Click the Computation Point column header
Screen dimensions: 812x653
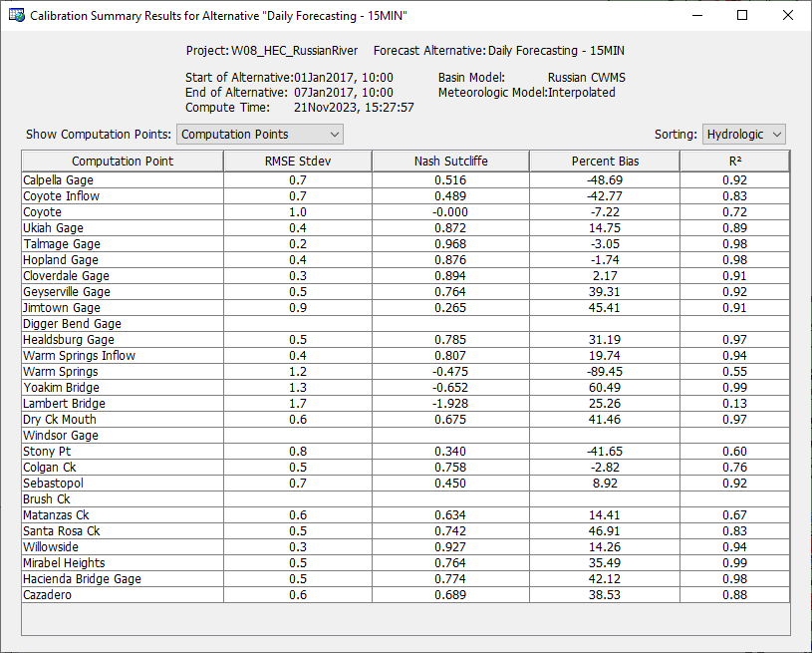click(123, 162)
